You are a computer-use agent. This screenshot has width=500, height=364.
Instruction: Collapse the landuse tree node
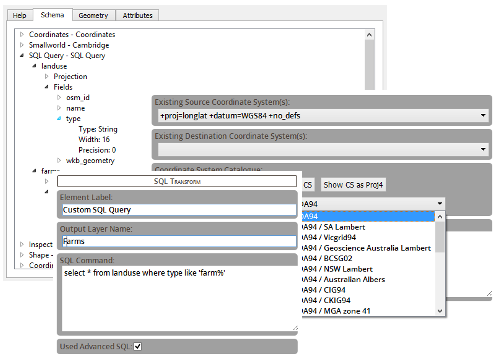pos(34,66)
